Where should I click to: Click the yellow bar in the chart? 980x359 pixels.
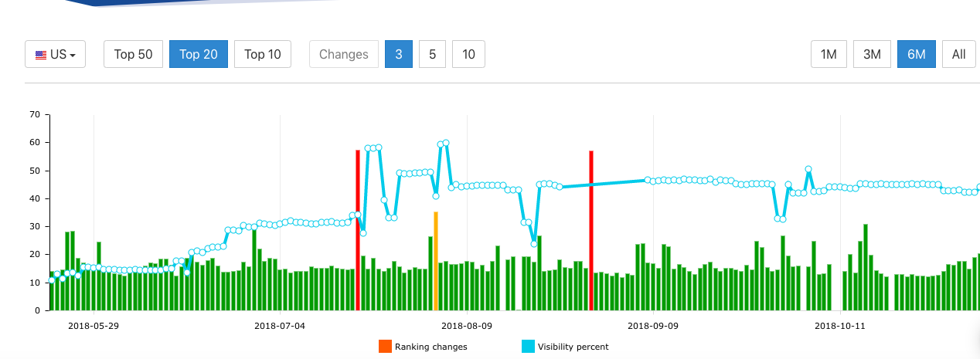coord(436,262)
